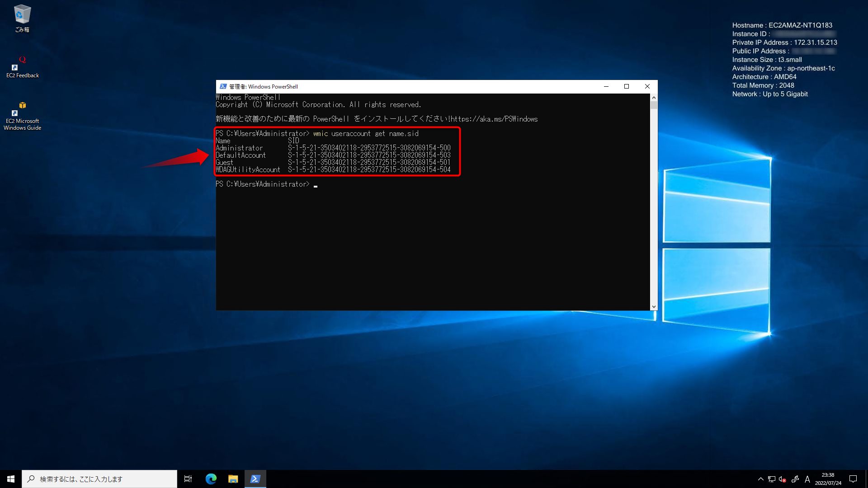
Task: Open Task View from the taskbar
Action: [x=188, y=479]
